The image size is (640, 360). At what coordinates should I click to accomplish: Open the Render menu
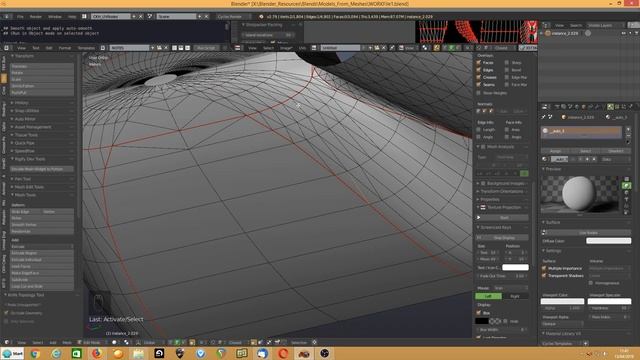pyautogui.click(x=36, y=17)
